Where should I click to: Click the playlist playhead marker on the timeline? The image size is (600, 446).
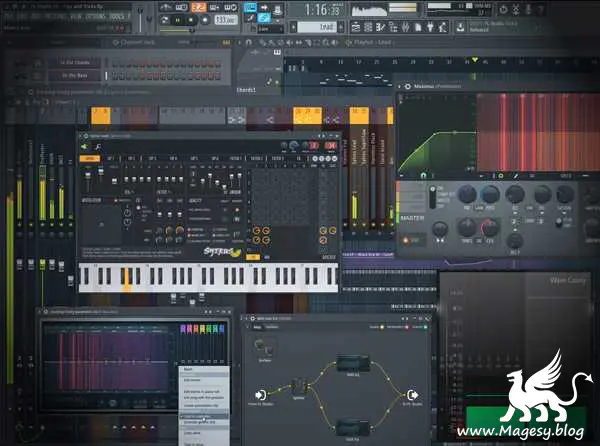(475, 60)
